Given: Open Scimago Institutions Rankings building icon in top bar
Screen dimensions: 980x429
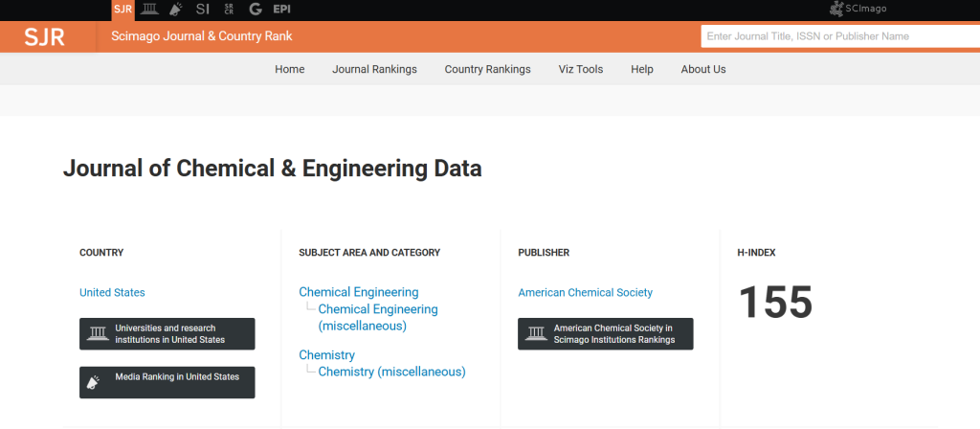Looking at the screenshot, I should (149, 9).
